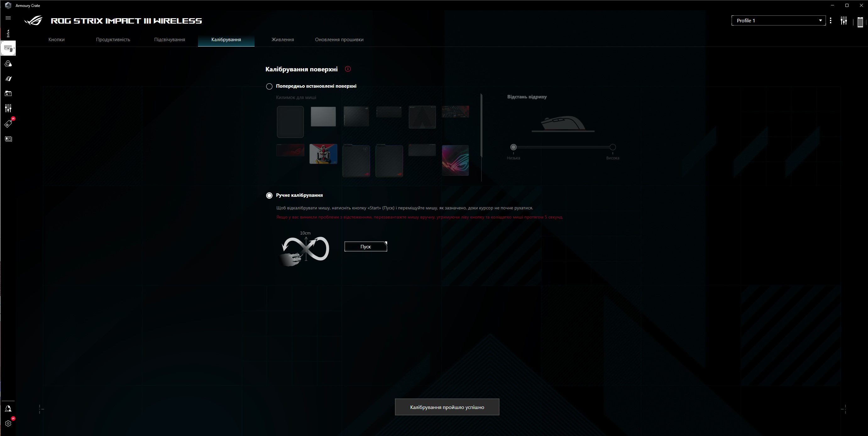The height and width of the screenshot is (436, 868).
Task: Switch to the Живлення tab
Action: (x=283, y=39)
